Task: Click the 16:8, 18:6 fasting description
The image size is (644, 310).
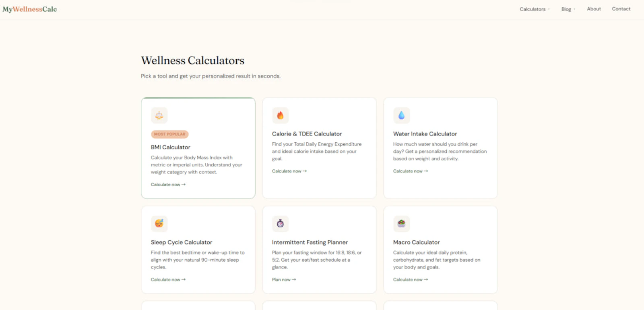Action: [x=317, y=260]
